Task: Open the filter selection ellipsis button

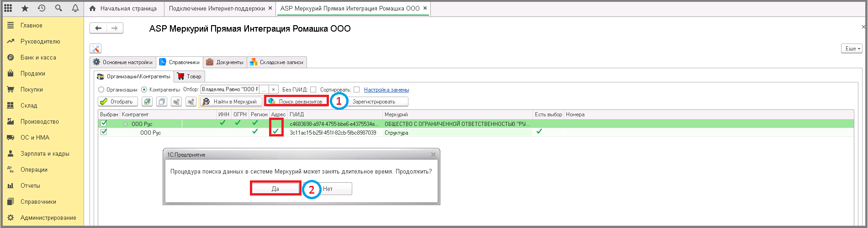Action: [264, 89]
